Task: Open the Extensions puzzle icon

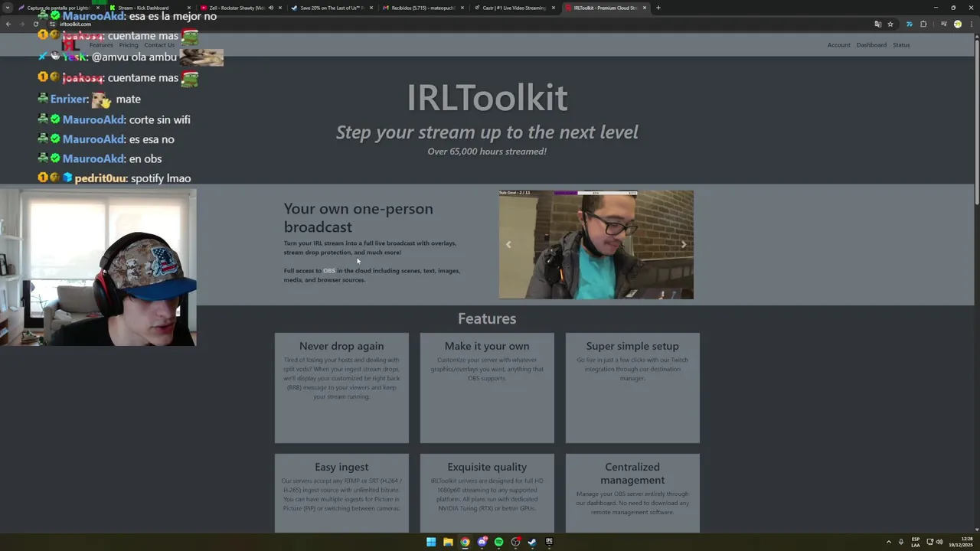Action: pos(923,24)
